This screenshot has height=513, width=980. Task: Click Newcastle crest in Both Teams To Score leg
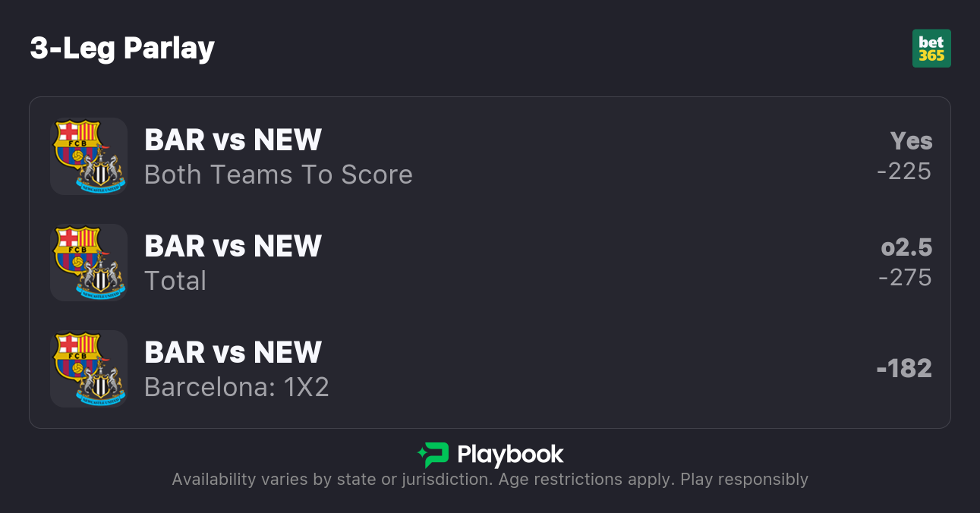point(100,171)
